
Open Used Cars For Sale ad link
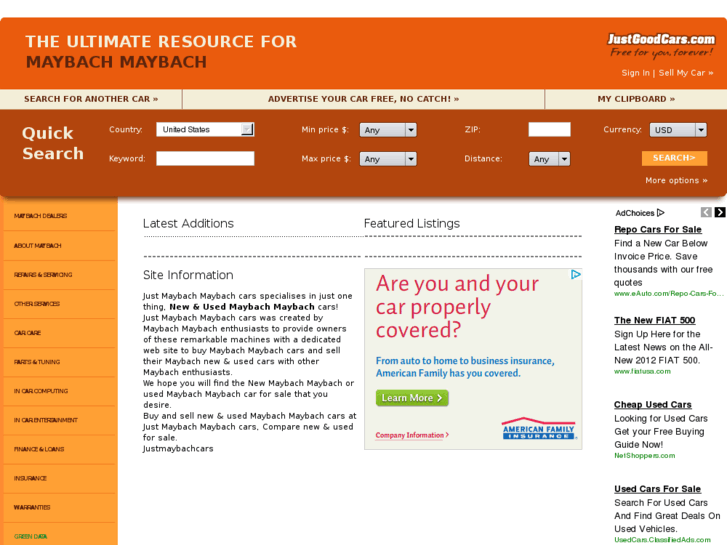point(657,489)
